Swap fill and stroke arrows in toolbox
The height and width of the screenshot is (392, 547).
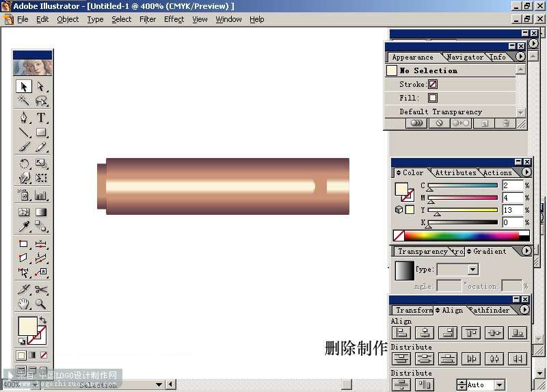pyautogui.click(x=43, y=319)
